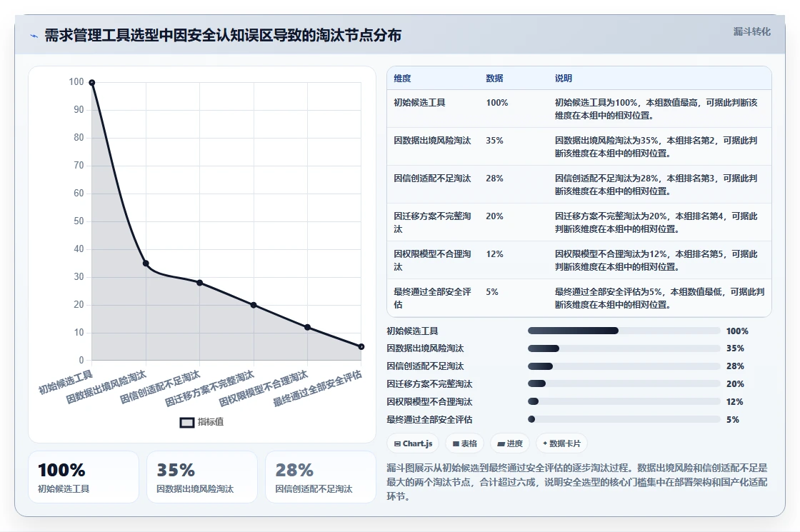Open the 100% 初始候选工具 data card

[x=84, y=477]
